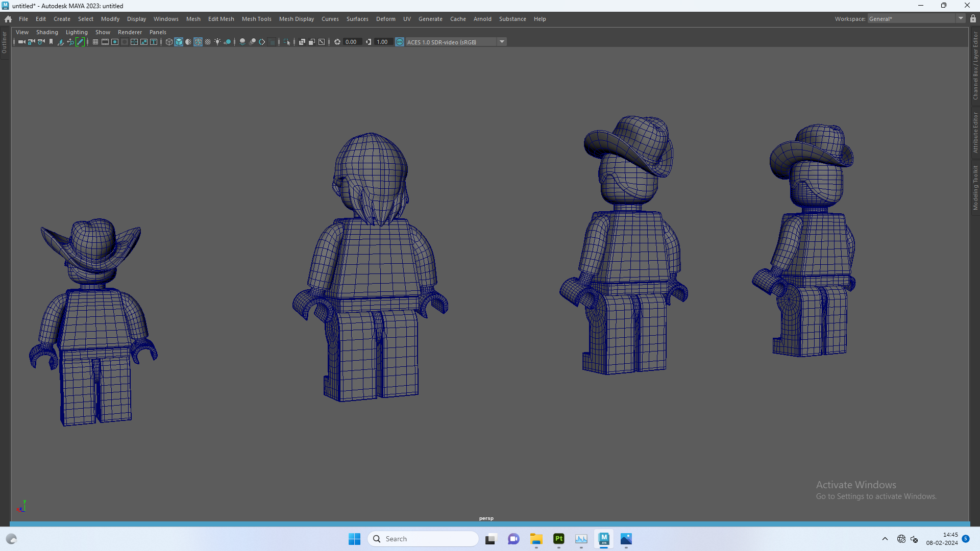The height and width of the screenshot is (551, 980).
Task: Toggle Wireframe on Shaded
Action: click(x=198, y=42)
